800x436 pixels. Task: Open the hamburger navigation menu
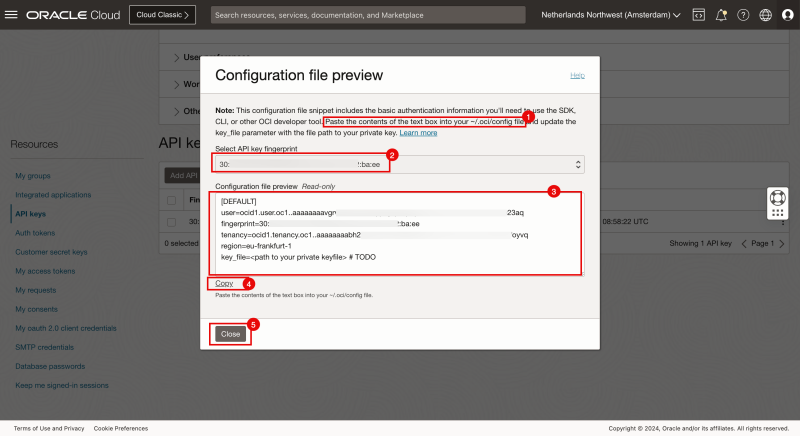coord(12,15)
